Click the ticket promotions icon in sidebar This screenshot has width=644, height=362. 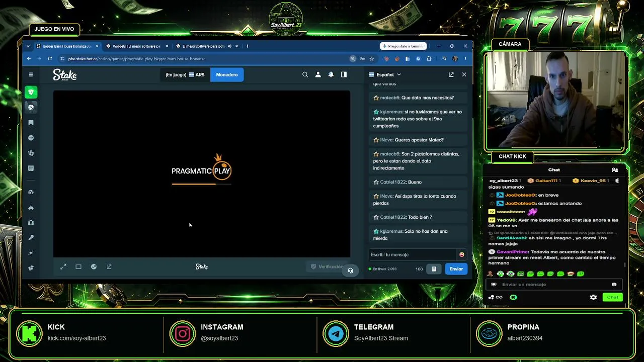point(31,168)
